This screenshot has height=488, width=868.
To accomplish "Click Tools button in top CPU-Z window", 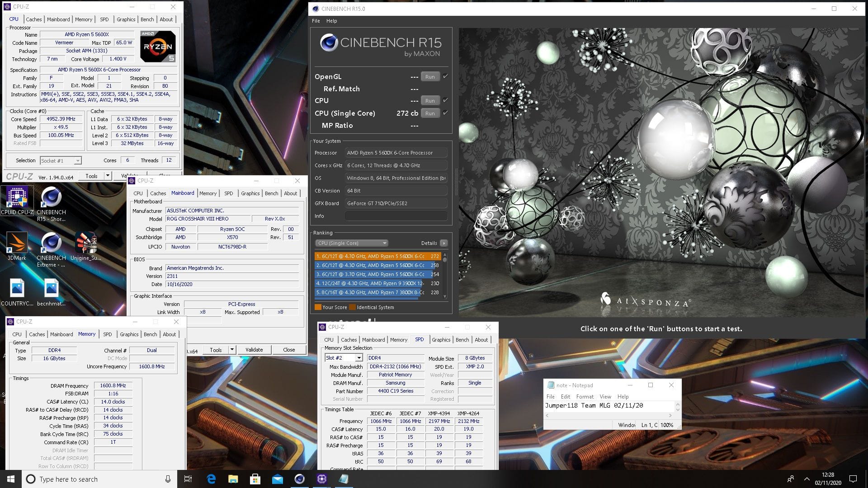I will (x=91, y=176).
